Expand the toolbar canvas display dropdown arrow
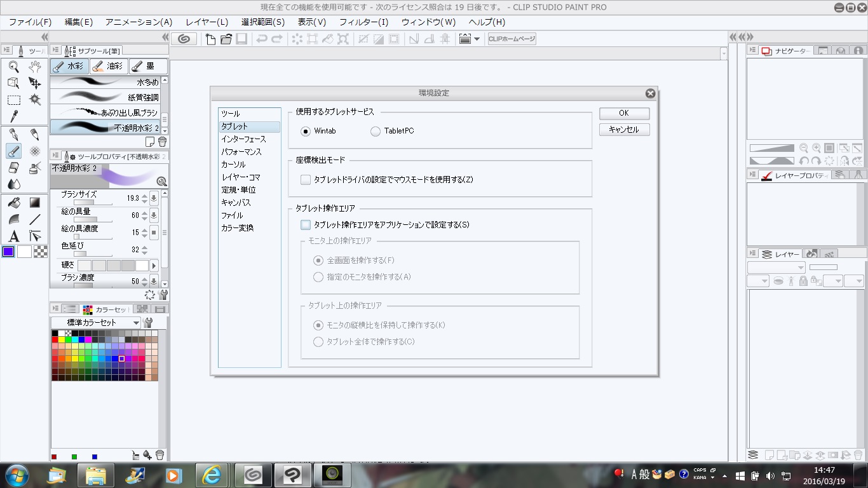 477,39
